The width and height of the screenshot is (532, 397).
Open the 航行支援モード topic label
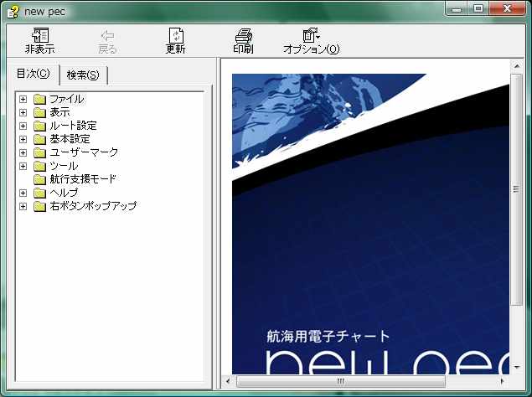click(x=83, y=179)
